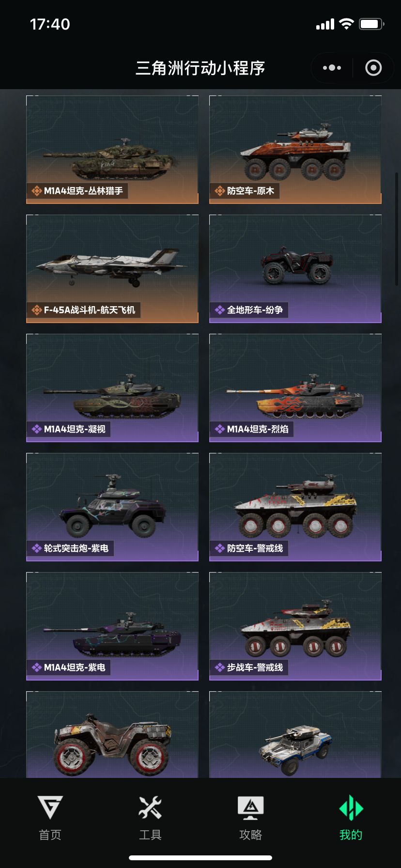Open the 工具 tools icon
The width and height of the screenshot is (401, 868).
[x=150, y=807]
